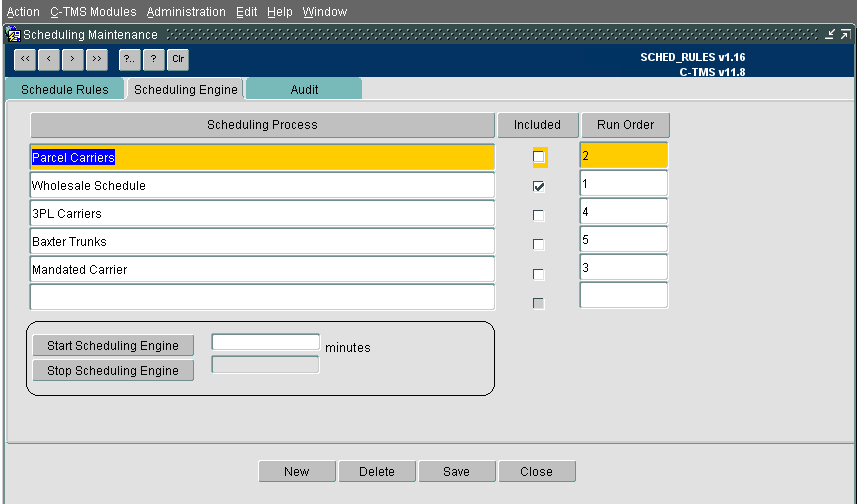This screenshot has height=504, width=857.
Task: Open the Administration menu
Action: click(186, 11)
